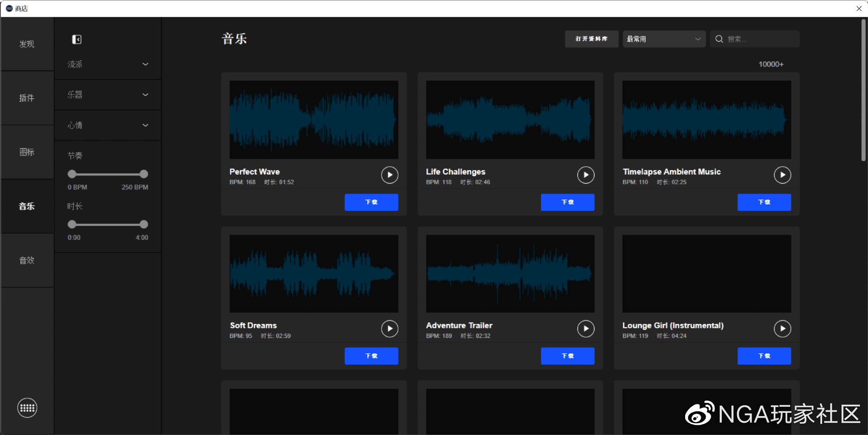This screenshot has width=868, height=435.
Task: Click the Life Challenges waveform thumbnail
Action: [x=510, y=120]
